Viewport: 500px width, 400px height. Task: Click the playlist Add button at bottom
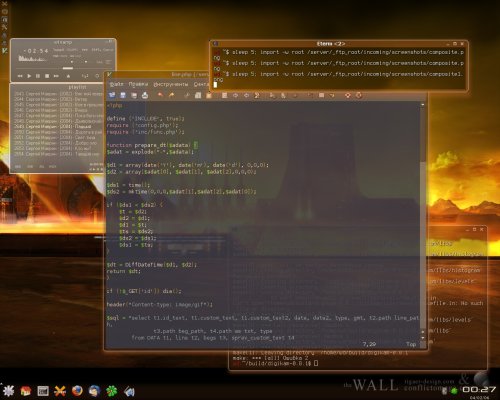[18, 166]
